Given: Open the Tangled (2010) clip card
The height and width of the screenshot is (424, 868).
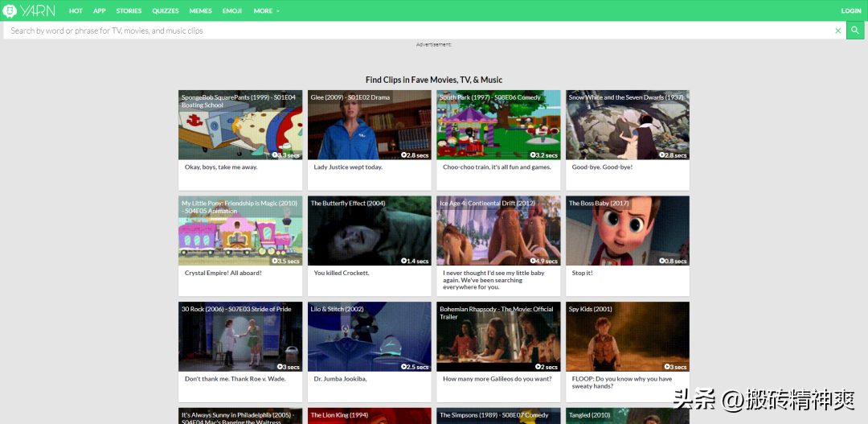Looking at the screenshot, I should 627,416.
